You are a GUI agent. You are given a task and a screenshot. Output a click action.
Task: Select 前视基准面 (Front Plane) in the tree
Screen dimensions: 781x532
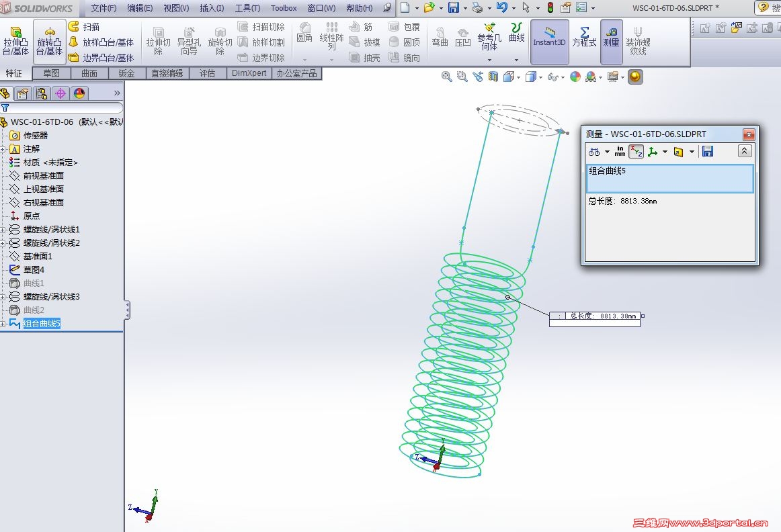coord(43,176)
